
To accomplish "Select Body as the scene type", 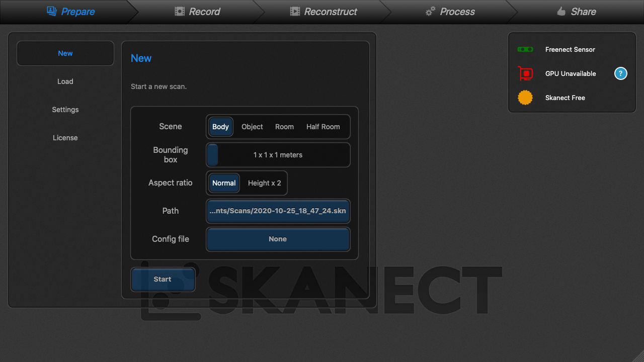I will [x=220, y=127].
